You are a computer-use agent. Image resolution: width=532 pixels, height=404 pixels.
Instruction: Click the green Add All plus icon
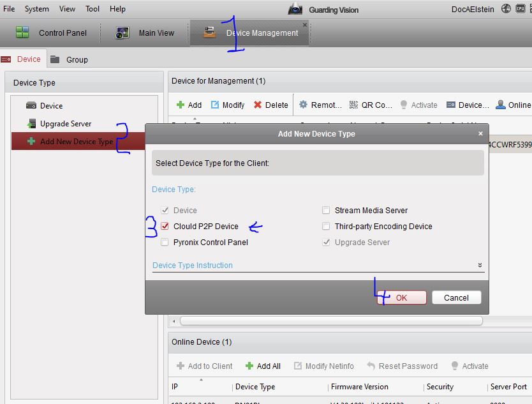249,366
